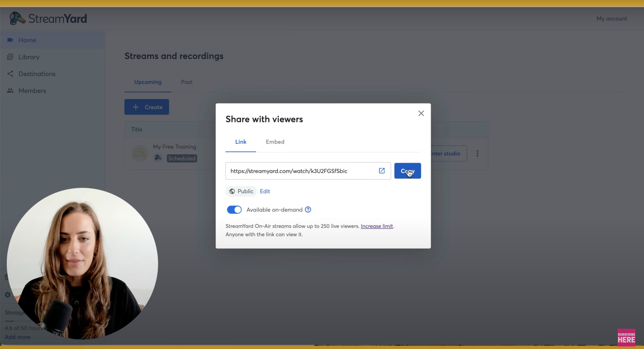Click the Scheduled status badge
Image resolution: width=644 pixels, height=349 pixels.
point(182,158)
